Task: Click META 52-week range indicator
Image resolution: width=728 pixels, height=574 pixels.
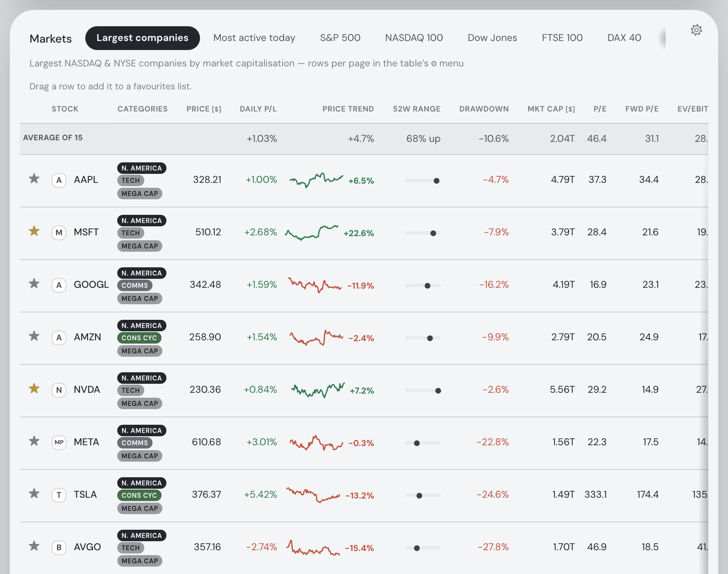Action: click(x=423, y=443)
